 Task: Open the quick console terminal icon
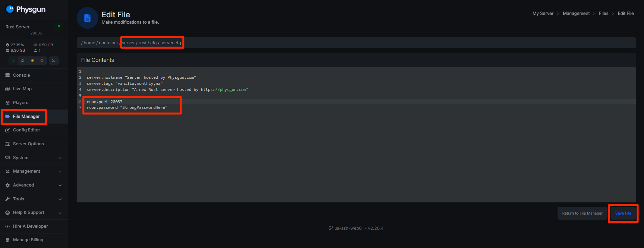[x=54, y=60]
